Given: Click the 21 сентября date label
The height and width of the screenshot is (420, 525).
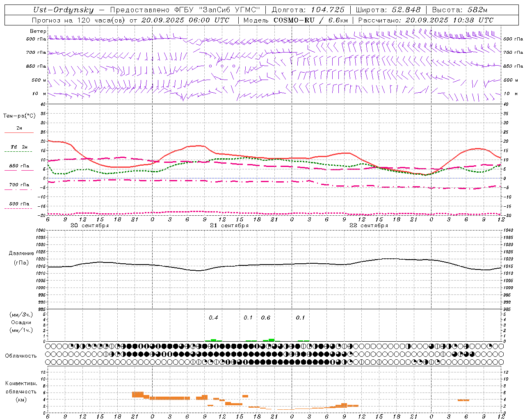Looking at the screenshot, I should click(229, 226).
